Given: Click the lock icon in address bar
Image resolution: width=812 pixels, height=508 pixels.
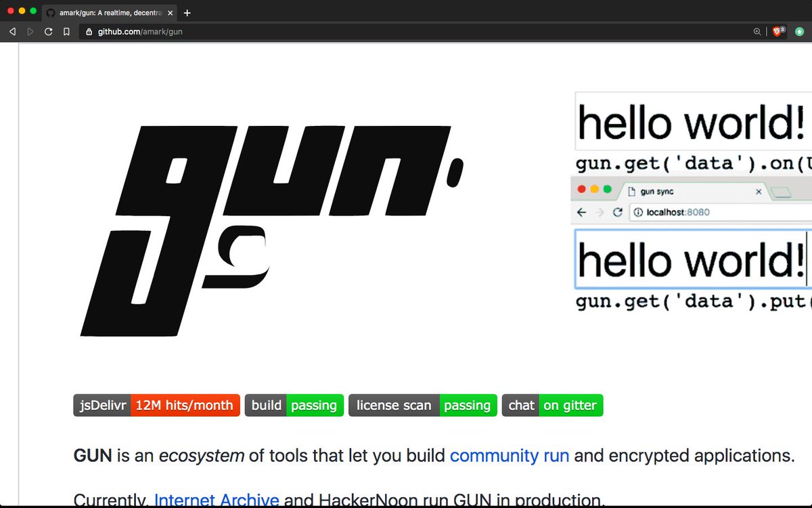Looking at the screenshot, I should [x=89, y=31].
